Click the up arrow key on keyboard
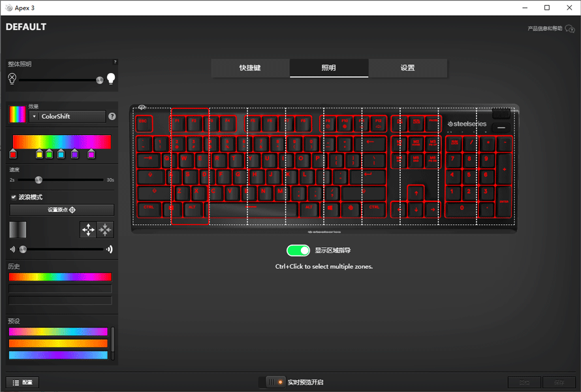 click(x=416, y=193)
